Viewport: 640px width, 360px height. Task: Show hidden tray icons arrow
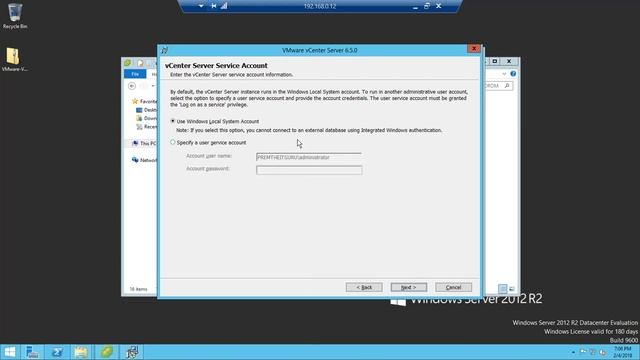(x=573, y=352)
